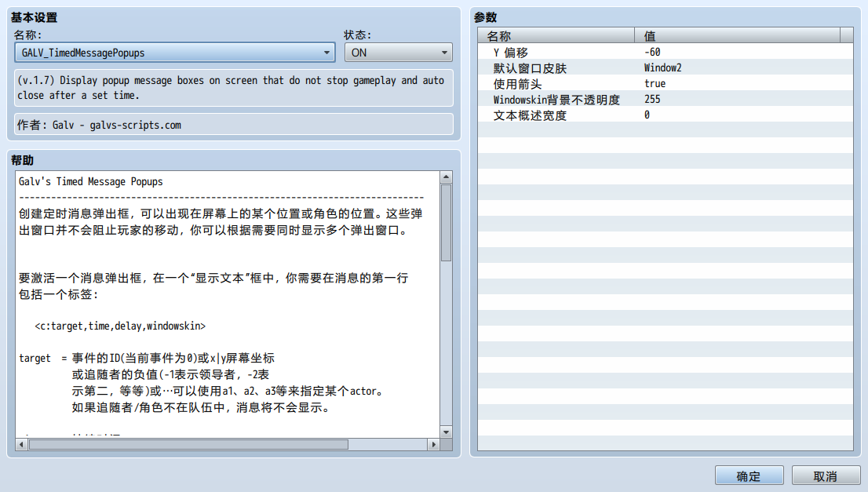Select the 默认窗口皮肤 parameter row
868x492 pixels.
click(665, 67)
